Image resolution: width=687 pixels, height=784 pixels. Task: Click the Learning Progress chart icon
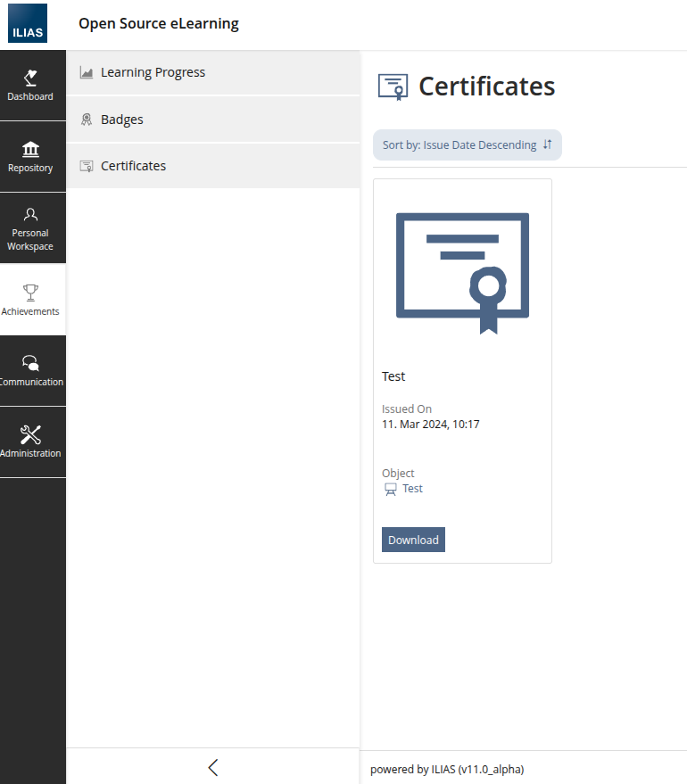[87, 72]
